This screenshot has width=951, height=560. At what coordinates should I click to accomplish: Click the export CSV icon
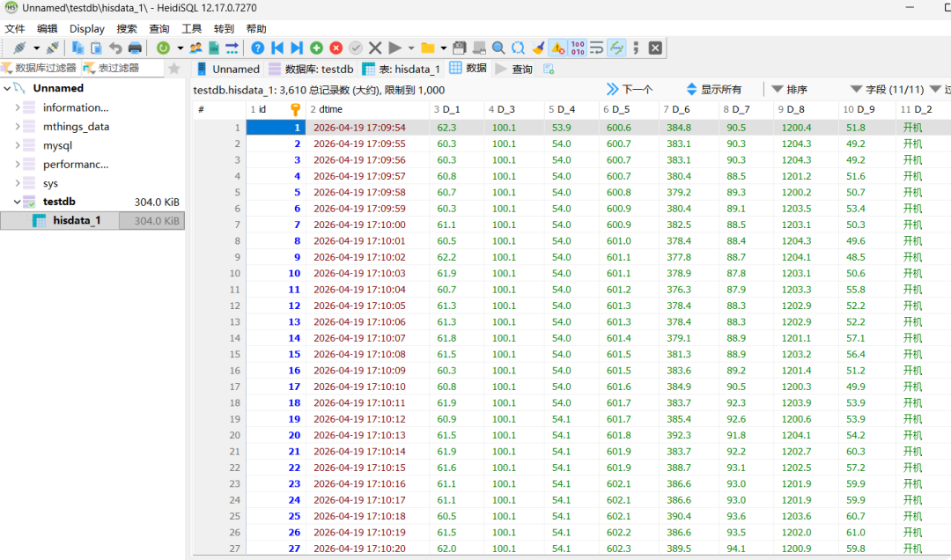click(x=213, y=48)
